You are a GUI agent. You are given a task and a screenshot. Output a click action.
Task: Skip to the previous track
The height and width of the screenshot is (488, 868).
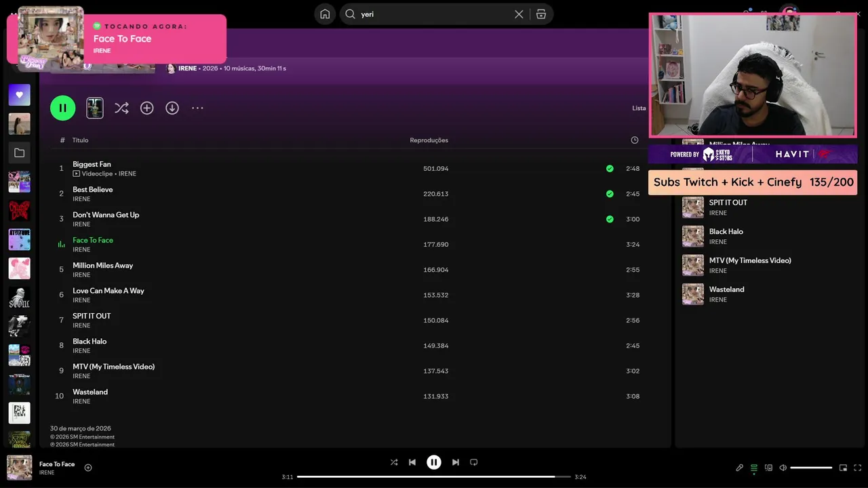[x=412, y=462]
